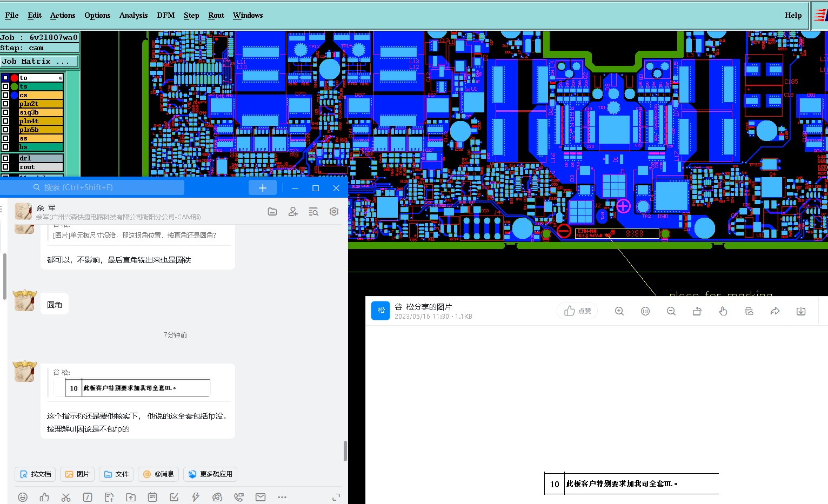Click the lightning bolt icon in chat toolbar

click(x=196, y=497)
